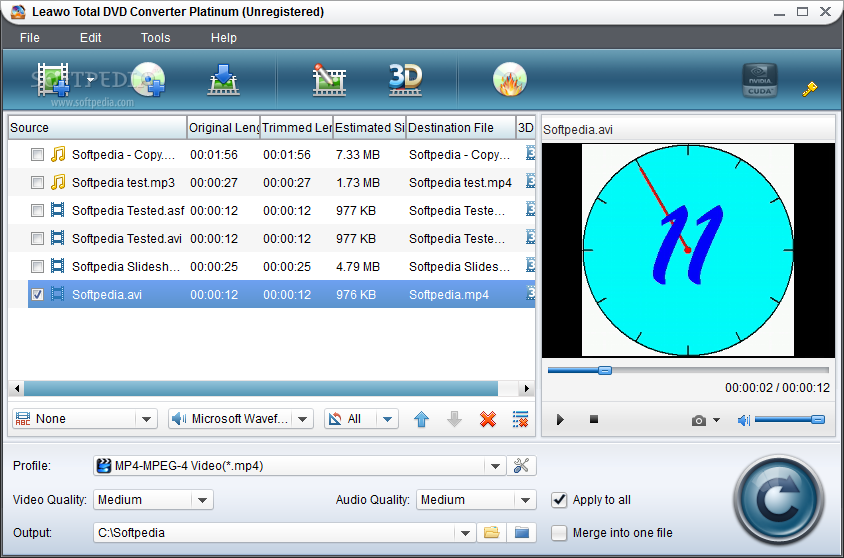The image size is (844, 558).
Task: Open the All angle dropdown
Action: pos(388,419)
